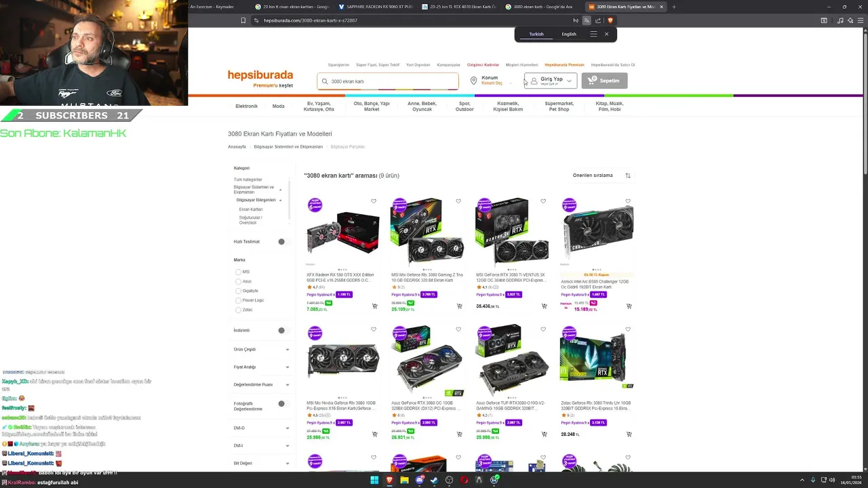Add Zotac 3080 Trinity Lhr to cart

click(629, 434)
